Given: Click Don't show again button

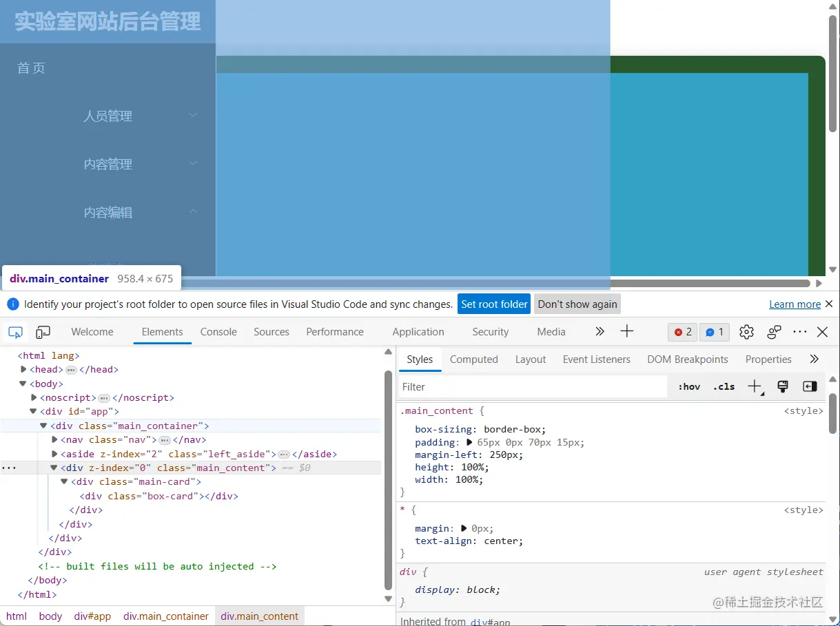Looking at the screenshot, I should (x=577, y=304).
